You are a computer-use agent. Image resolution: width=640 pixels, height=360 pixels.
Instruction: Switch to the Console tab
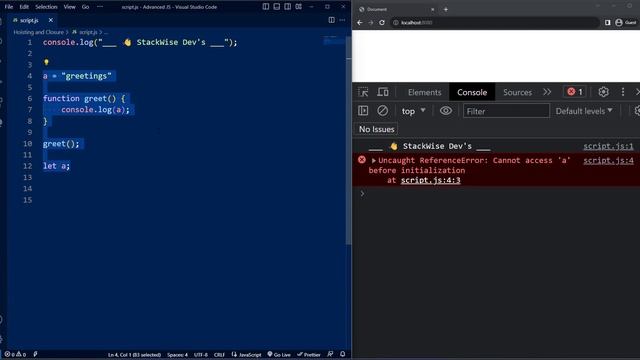click(x=472, y=92)
